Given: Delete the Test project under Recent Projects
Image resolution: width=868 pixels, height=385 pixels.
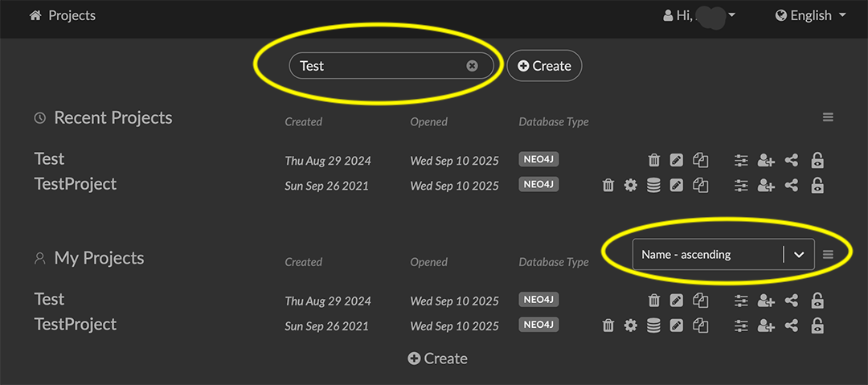Looking at the screenshot, I should click(x=654, y=161).
